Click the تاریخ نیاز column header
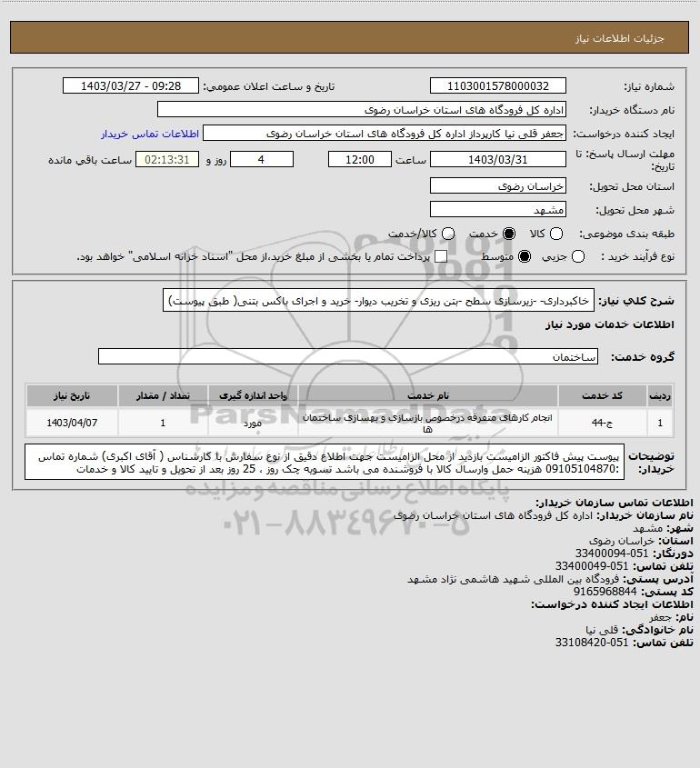700x768 pixels. (72, 395)
